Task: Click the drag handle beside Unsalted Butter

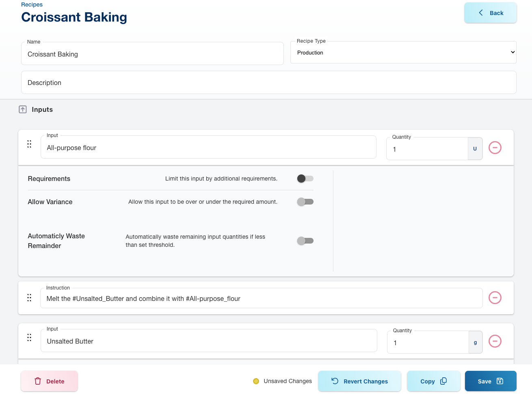Action: click(29, 337)
